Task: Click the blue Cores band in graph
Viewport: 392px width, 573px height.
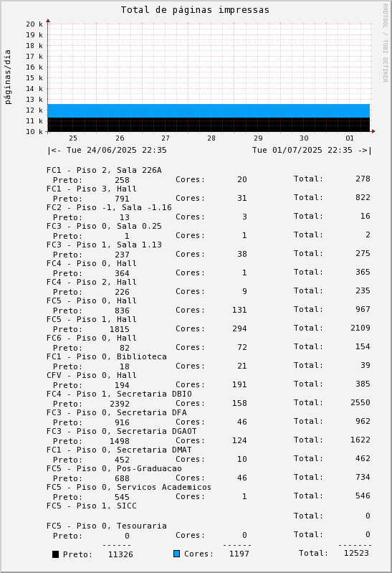Action: pyautogui.click(x=209, y=110)
